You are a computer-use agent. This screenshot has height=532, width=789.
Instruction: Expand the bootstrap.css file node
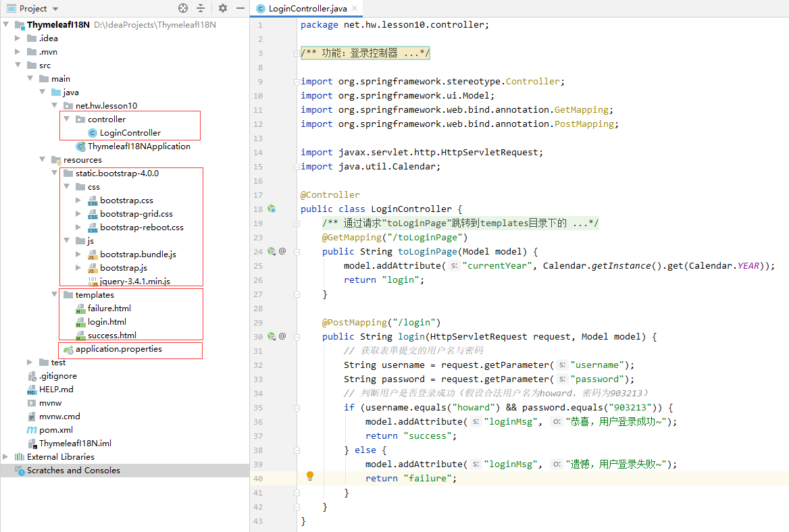click(x=78, y=200)
